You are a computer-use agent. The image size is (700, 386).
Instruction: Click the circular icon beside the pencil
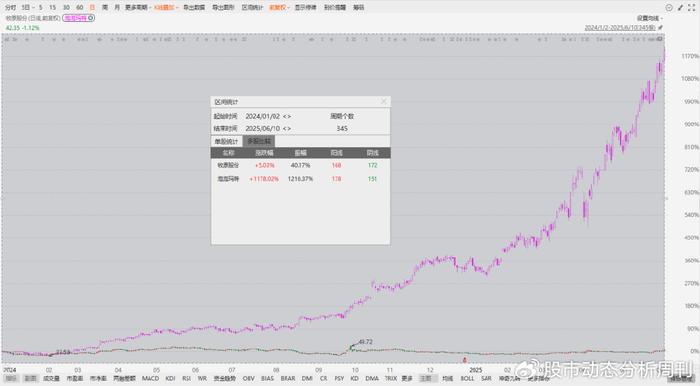click(669, 8)
